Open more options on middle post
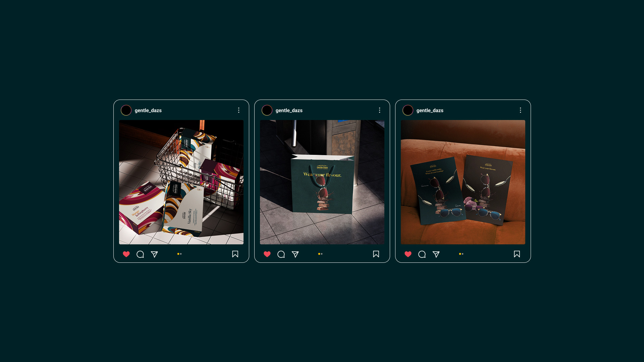This screenshot has height=362, width=644. (x=379, y=110)
